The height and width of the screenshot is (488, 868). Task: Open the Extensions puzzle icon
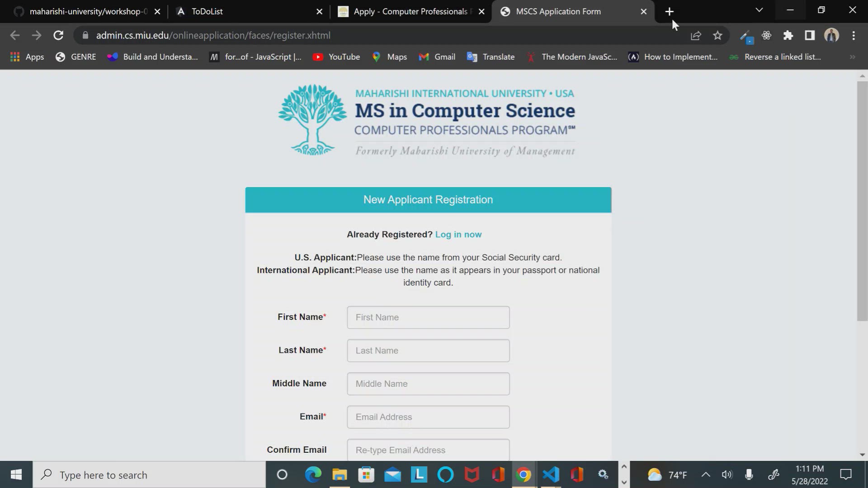tap(788, 35)
